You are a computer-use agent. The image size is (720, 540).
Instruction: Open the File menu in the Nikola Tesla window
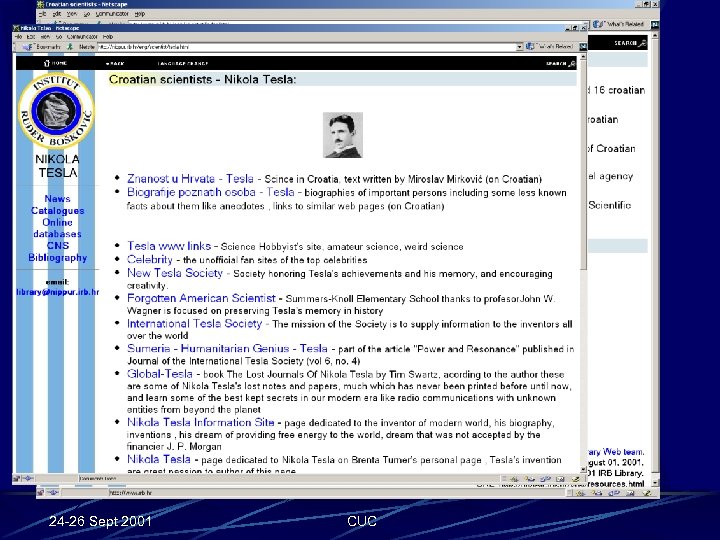pos(18,37)
